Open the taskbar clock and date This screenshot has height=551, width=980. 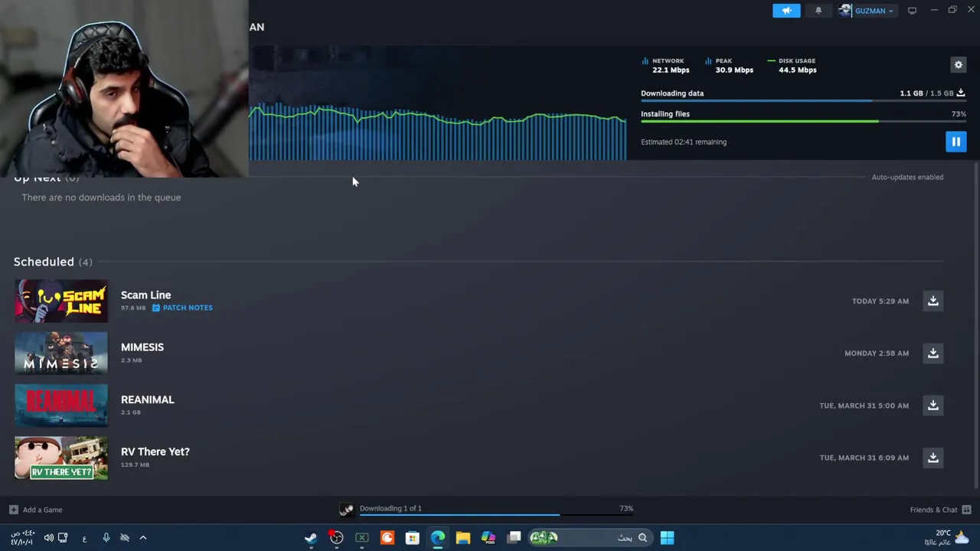22,537
